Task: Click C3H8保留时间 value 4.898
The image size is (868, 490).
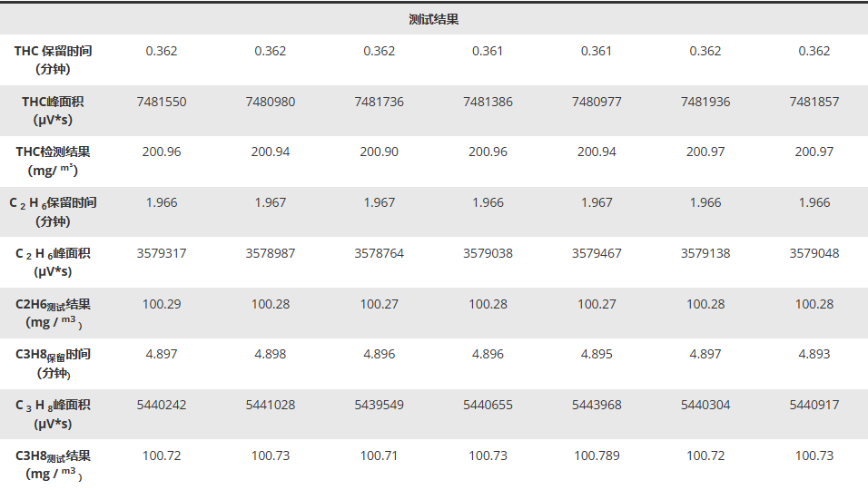Action: pos(271,354)
